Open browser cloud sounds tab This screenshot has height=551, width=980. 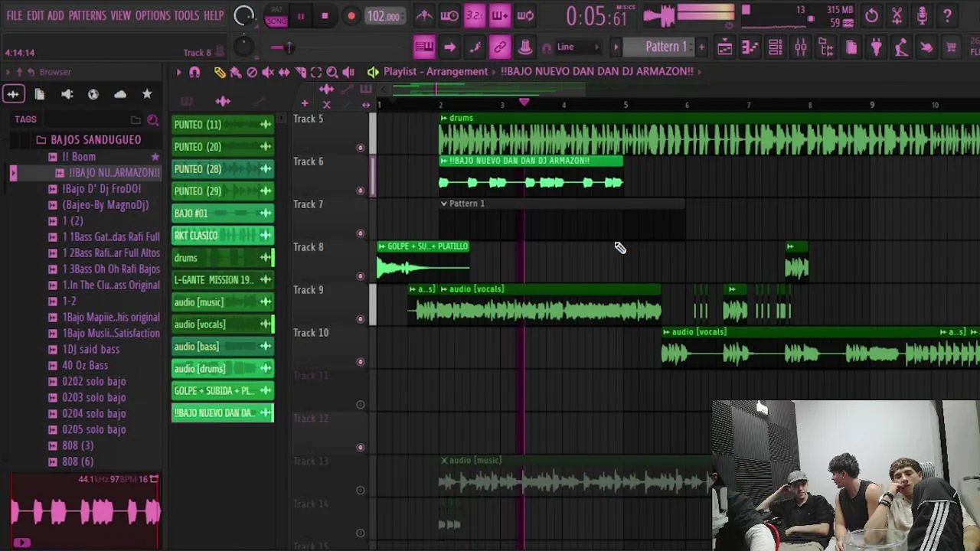(x=120, y=94)
